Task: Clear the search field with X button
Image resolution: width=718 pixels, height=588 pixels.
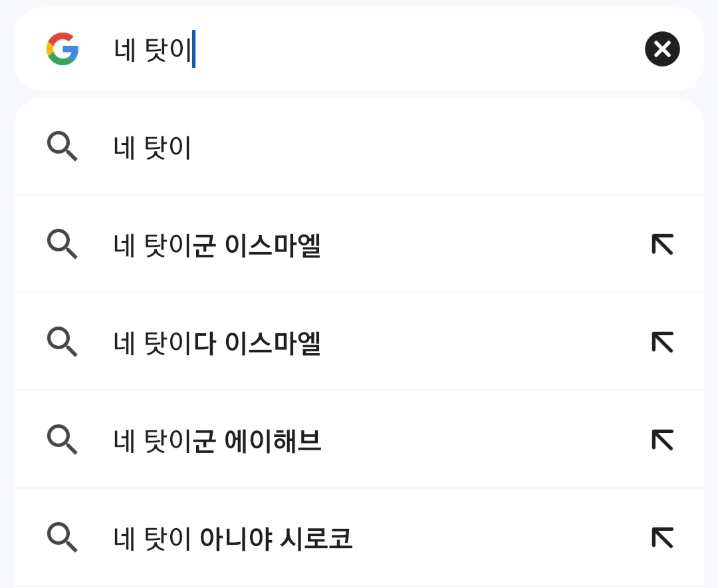Action: (662, 49)
